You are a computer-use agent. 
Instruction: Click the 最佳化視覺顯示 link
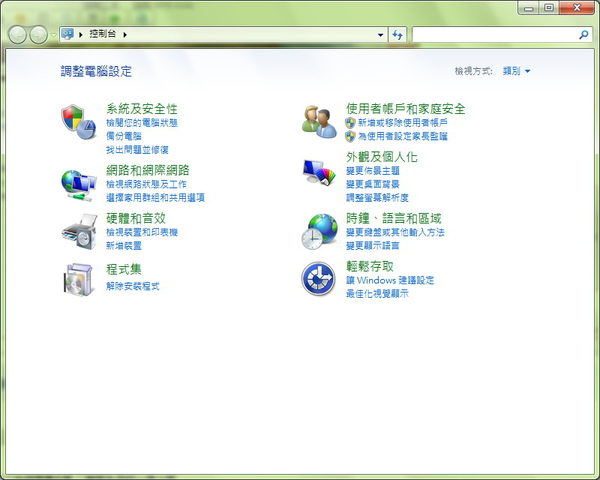coord(377,294)
